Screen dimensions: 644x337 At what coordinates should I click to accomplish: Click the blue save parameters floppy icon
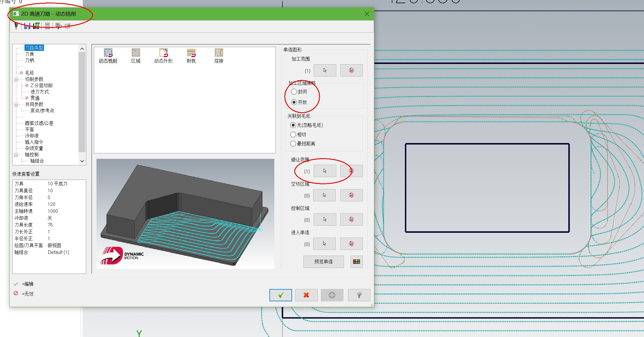(x=27, y=26)
